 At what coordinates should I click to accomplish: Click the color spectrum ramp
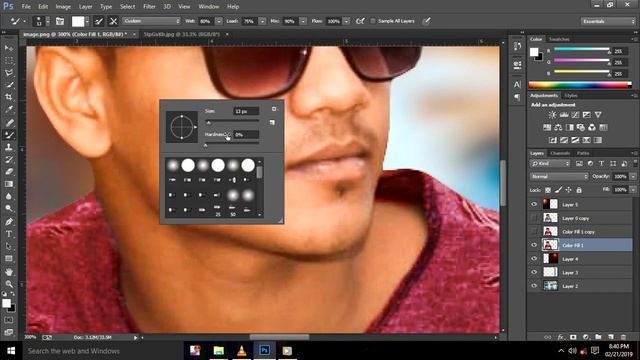click(x=580, y=85)
